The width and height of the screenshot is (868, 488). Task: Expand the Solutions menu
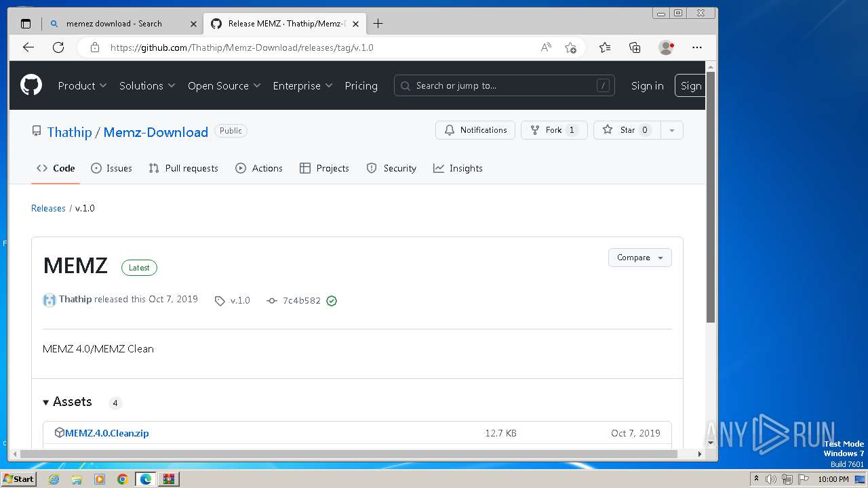pyautogui.click(x=147, y=85)
